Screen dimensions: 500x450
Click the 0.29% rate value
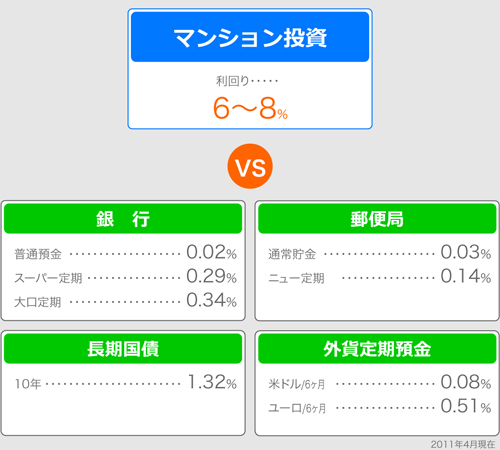211,276
